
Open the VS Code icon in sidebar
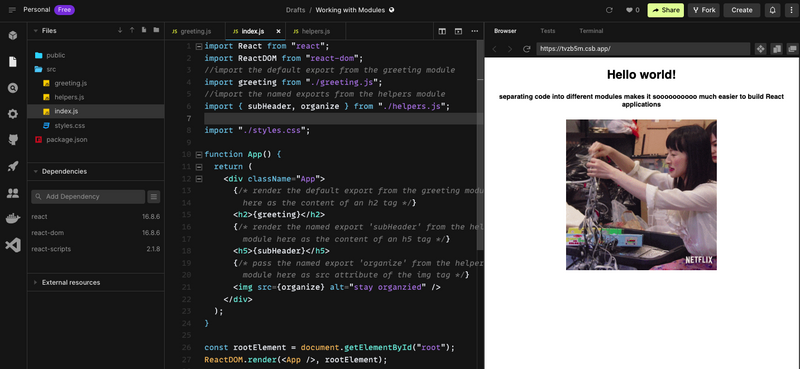13,245
